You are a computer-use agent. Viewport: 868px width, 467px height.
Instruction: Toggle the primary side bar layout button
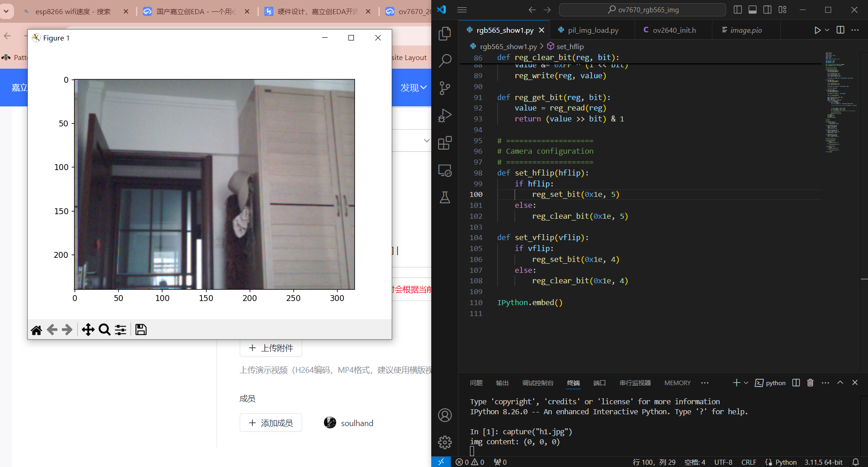click(x=738, y=10)
